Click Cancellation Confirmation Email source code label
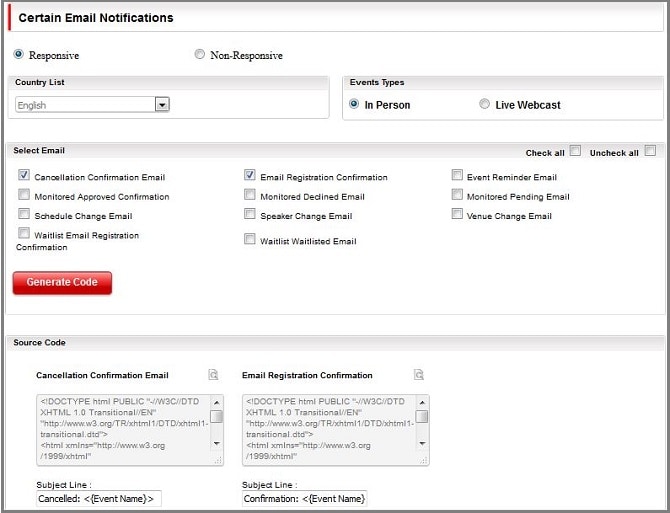The width and height of the screenshot is (670, 513). click(x=102, y=375)
